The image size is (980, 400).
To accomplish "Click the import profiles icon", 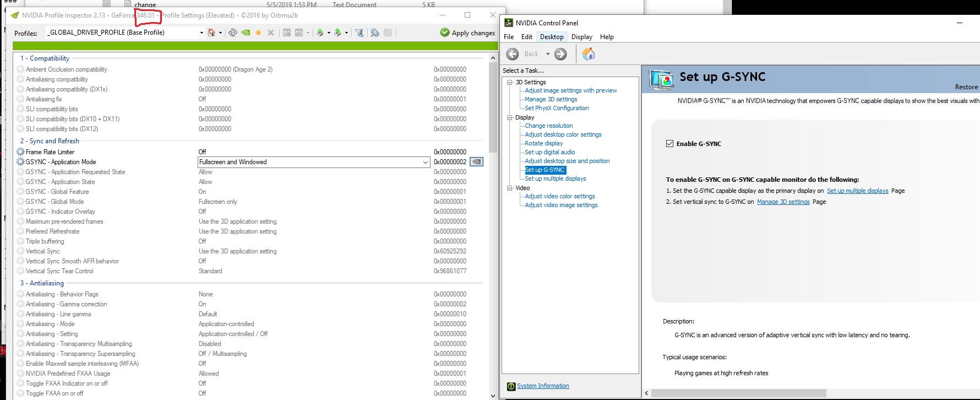I will (x=337, y=33).
